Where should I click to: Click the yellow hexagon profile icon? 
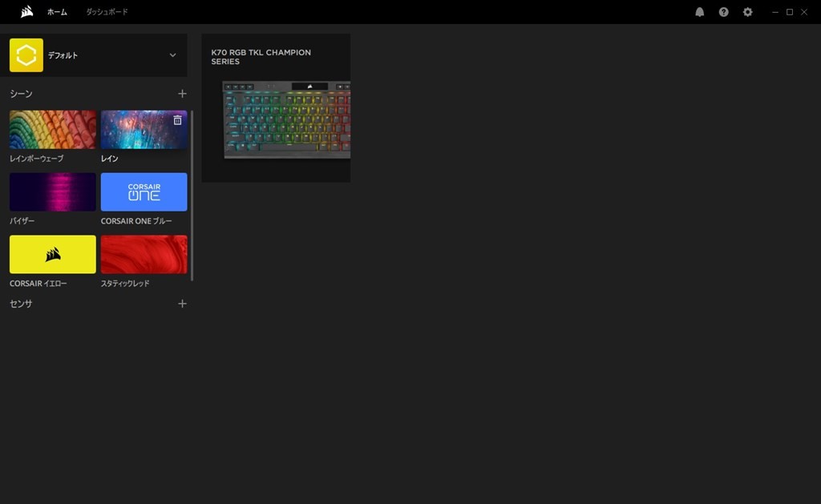(x=26, y=55)
